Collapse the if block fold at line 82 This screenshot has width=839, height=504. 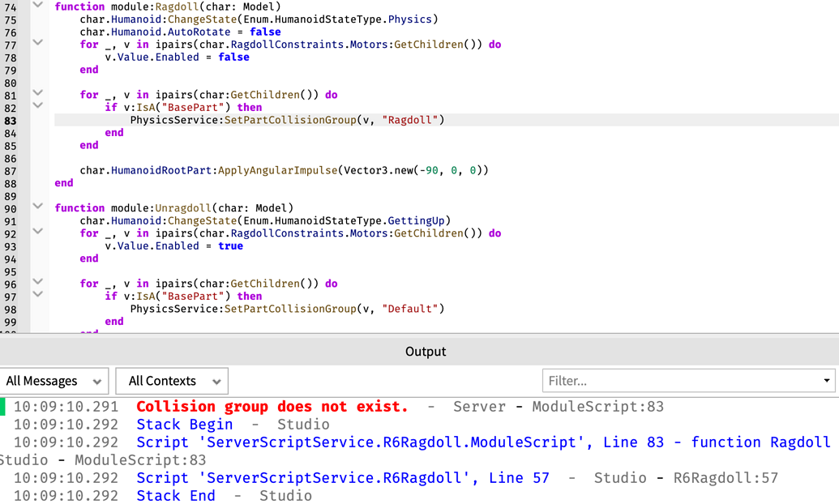pyautogui.click(x=37, y=105)
